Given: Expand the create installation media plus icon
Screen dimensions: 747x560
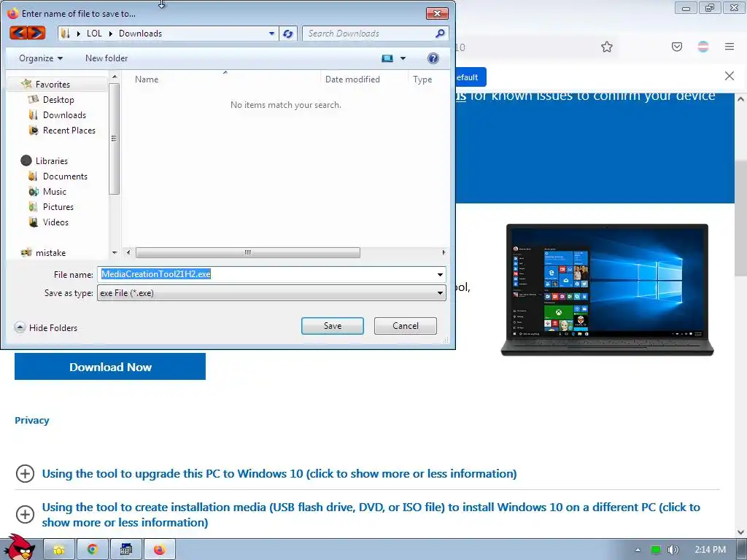Looking at the screenshot, I should click(25, 514).
